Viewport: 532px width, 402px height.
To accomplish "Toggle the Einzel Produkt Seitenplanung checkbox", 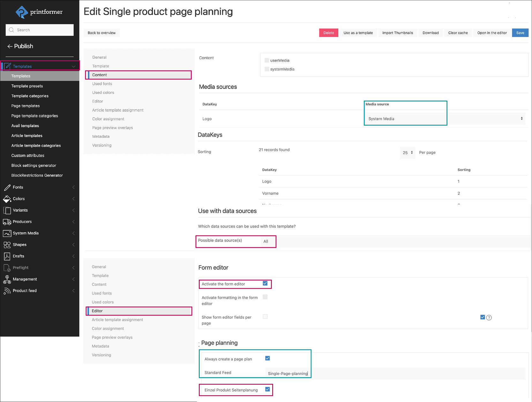I will point(267,390).
